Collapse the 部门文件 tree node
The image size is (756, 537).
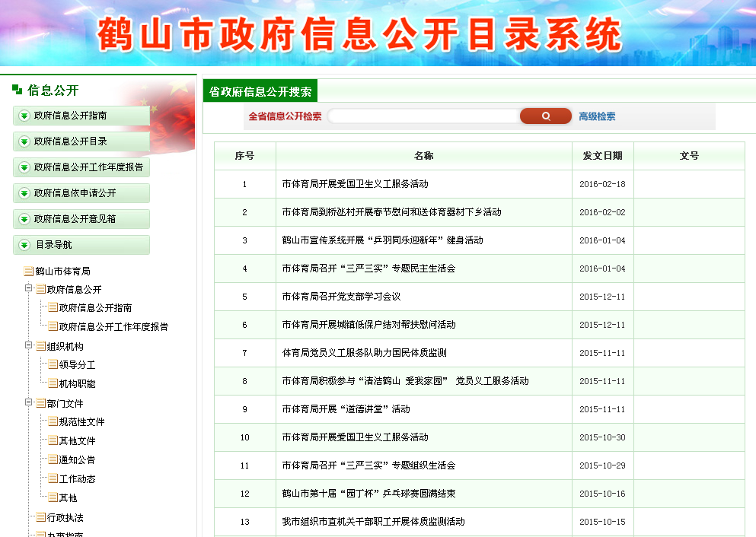[x=29, y=402]
